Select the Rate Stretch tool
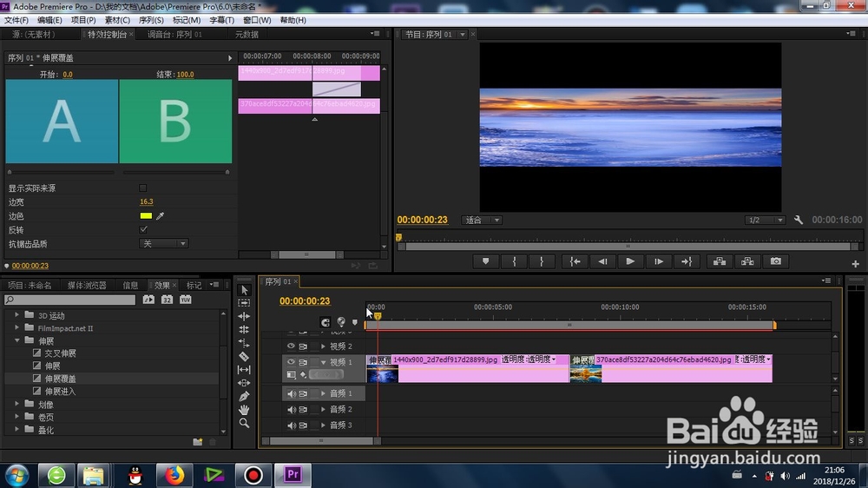 click(x=244, y=343)
